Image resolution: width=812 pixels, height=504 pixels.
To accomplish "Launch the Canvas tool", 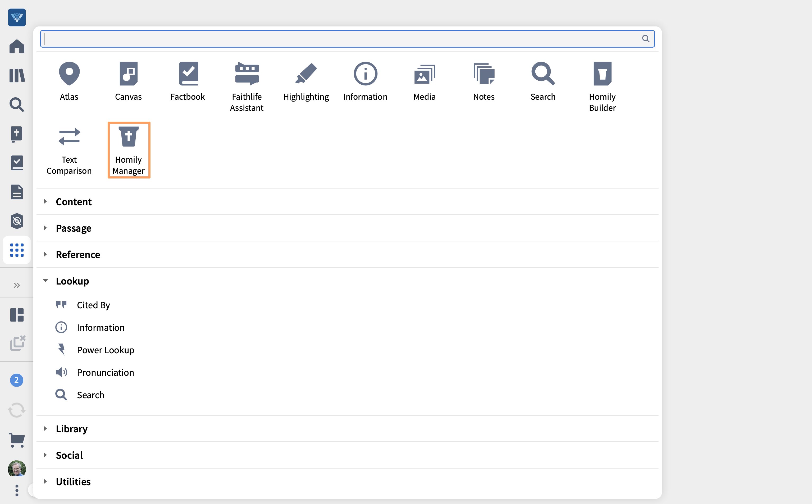I will click(128, 81).
